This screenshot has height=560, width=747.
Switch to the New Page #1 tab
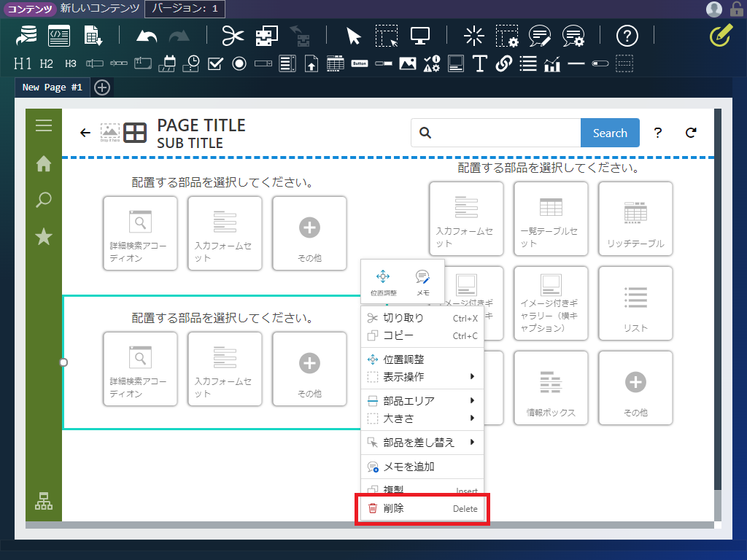tap(52, 87)
